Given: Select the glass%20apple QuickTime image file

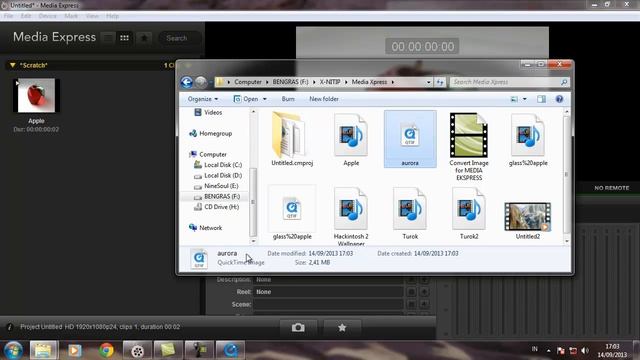Looking at the screenshot, I should pos(292,212).
